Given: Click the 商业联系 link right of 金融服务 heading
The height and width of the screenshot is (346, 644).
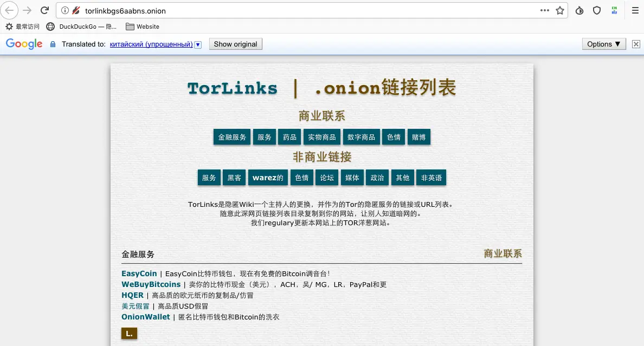Looking at the screenshot, I should (x=503, y=253).
